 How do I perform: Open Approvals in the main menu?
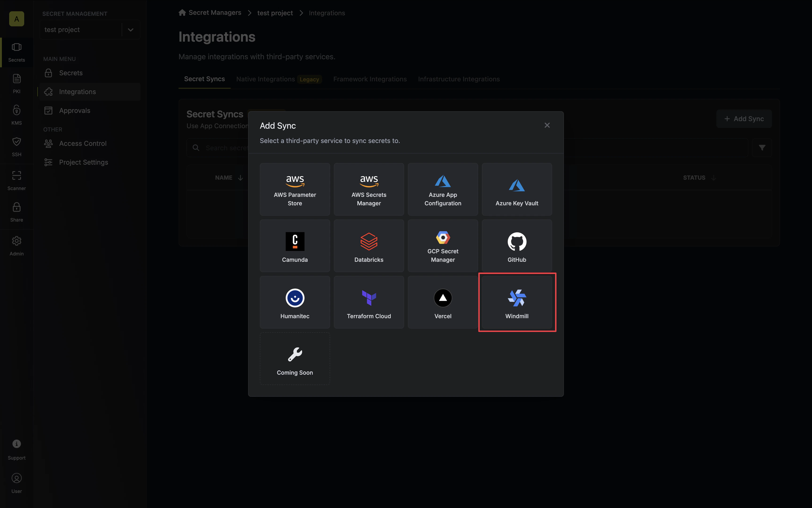point(90,111)
